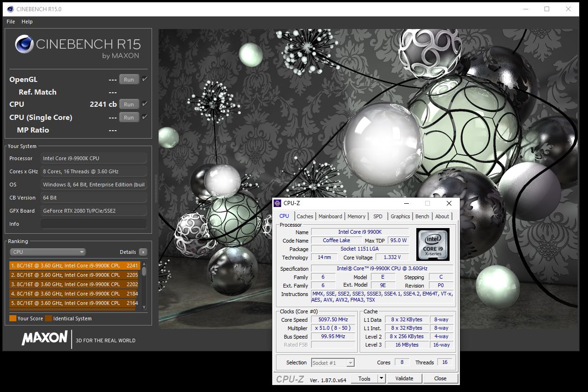588x392 pixels.
Task: Click the Multiplier x 51.0 value
Action: point(333,328)
